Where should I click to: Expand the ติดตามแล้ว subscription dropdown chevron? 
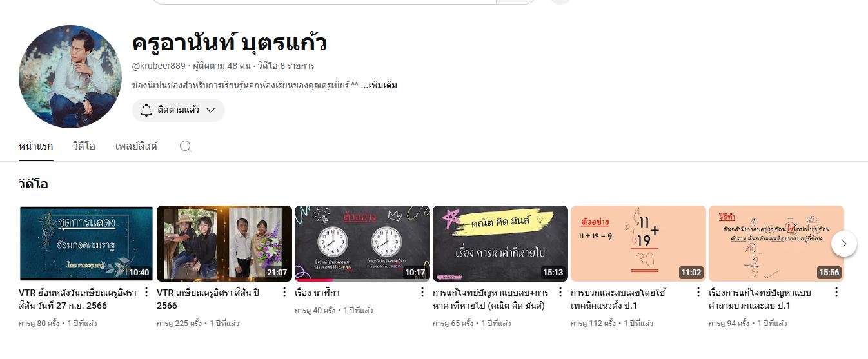click(x=210, y=110)
